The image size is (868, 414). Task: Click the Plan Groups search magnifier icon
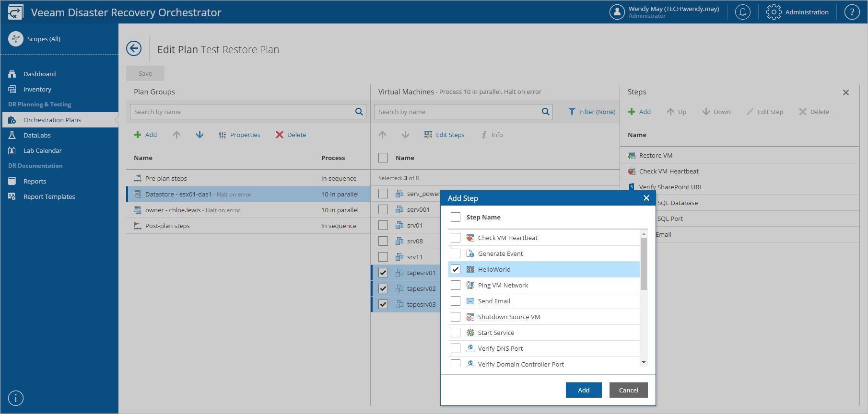[x=359, y=112]
